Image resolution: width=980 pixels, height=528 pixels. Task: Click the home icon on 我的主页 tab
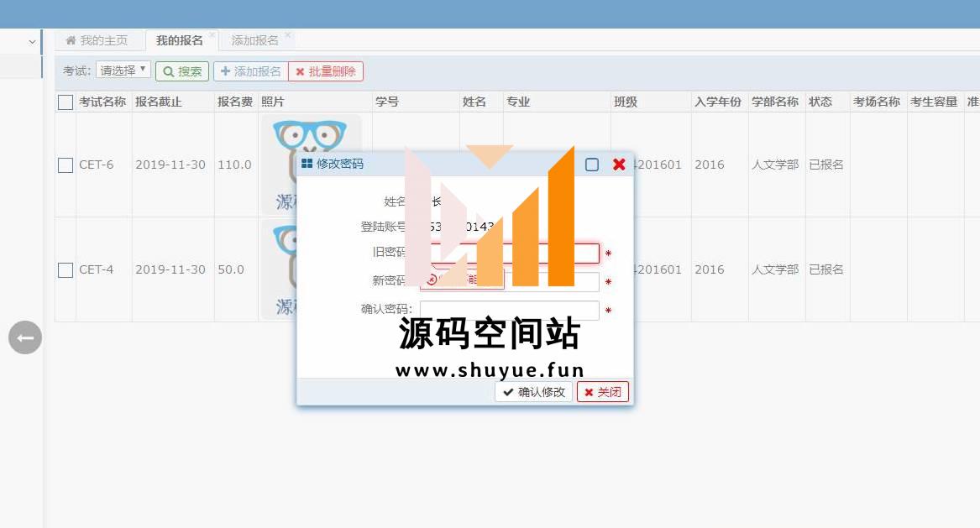tap(71, 40)
